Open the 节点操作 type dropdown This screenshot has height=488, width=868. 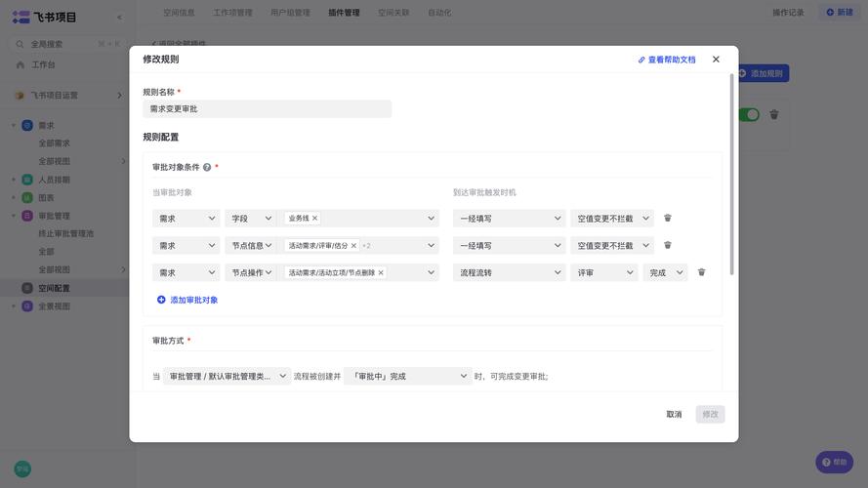pos(251,272)
